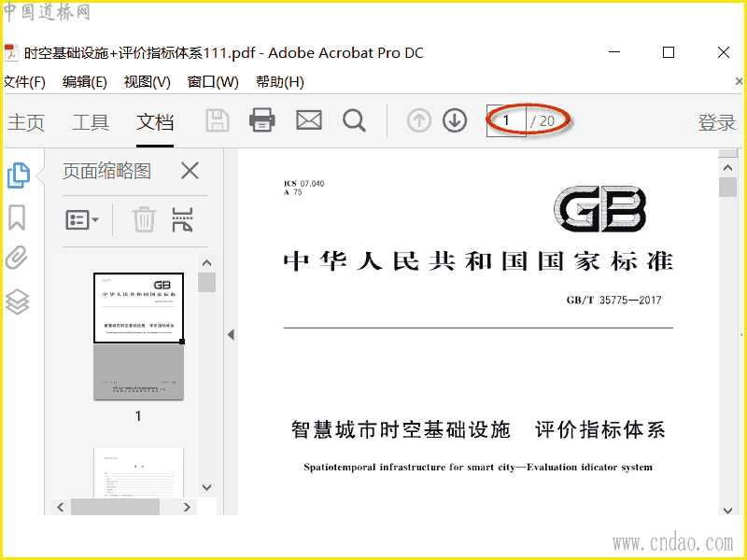This screenshot has height=560, width=747.
Task: Click thumbnail panel scroll right arrow
Action: 188,507
